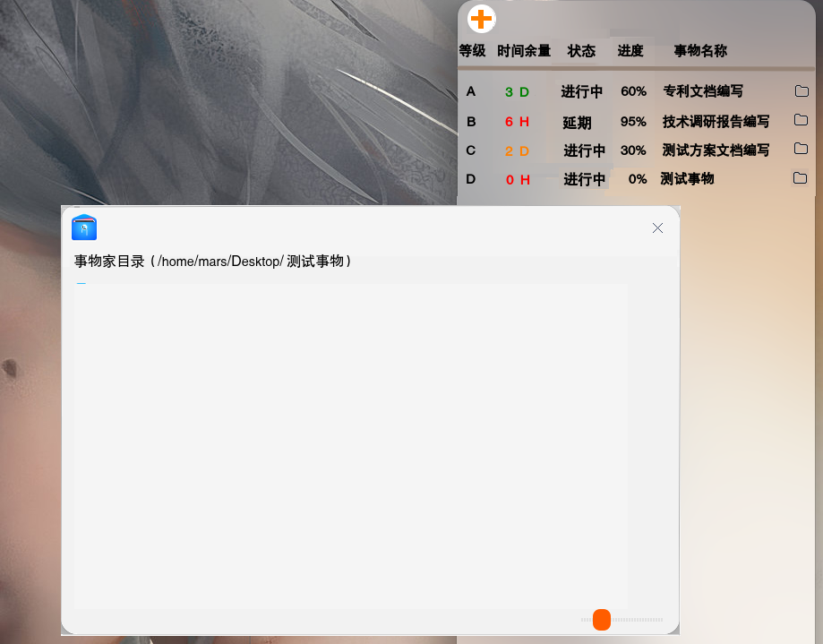The image size is (823, 644).
Task: Open folder icon of 测试方案文档编写
Action: [x=801, y=149]
